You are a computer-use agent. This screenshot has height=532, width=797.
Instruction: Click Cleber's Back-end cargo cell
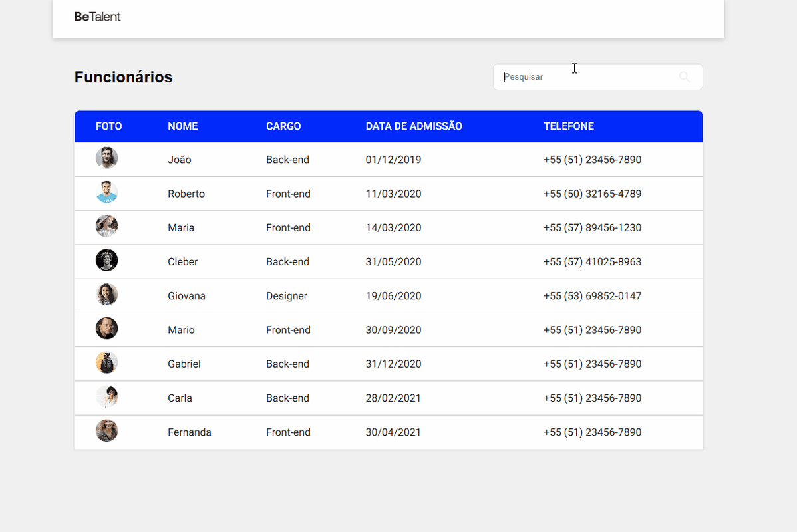[x=287, y=262]
